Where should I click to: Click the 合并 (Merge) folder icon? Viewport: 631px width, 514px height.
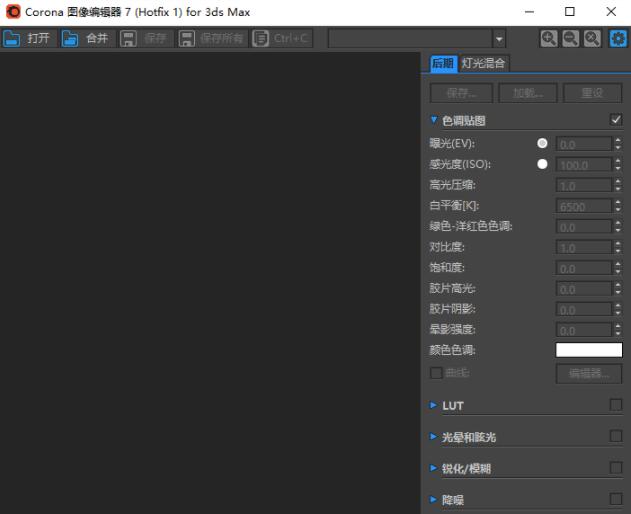click(71, 38)
